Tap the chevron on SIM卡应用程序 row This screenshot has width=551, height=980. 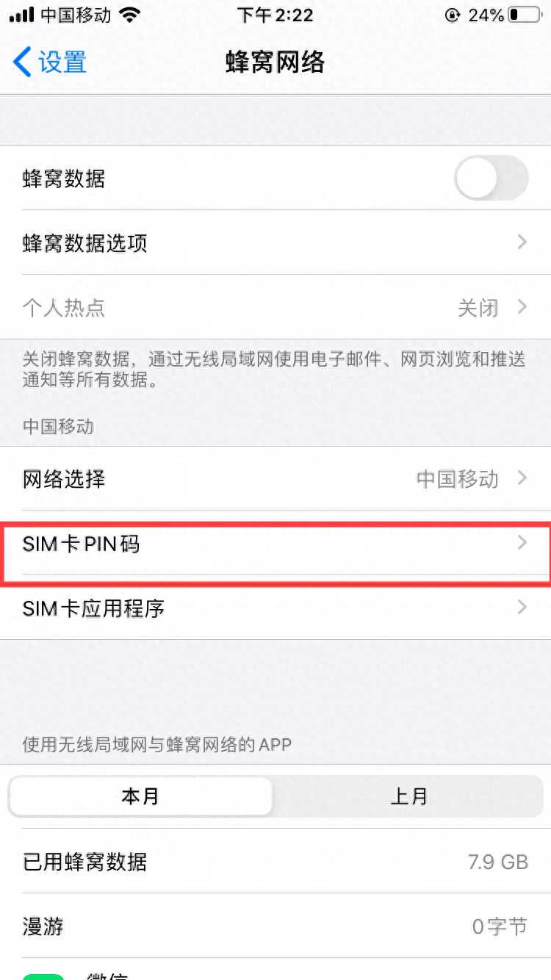522,608
